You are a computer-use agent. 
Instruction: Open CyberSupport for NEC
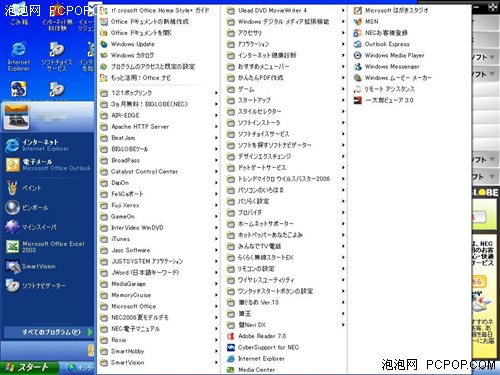[x=263, y=347]
